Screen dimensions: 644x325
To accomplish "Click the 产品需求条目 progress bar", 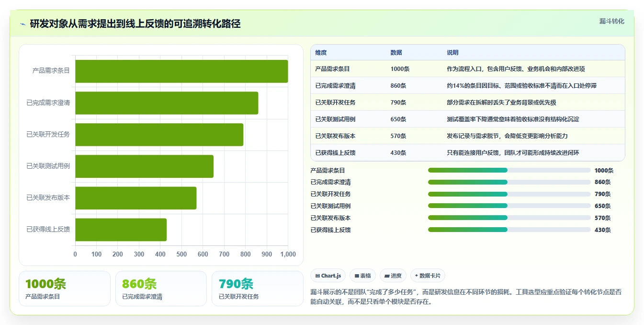I will pos(509,170).
